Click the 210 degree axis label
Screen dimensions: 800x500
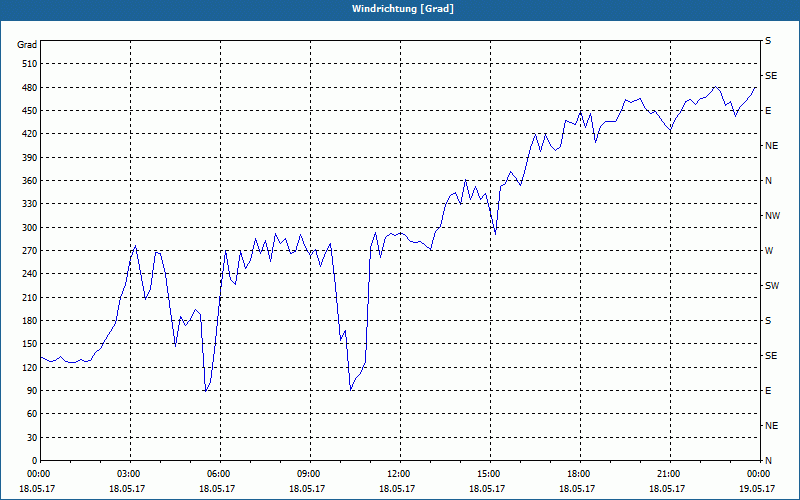(30, 297)
